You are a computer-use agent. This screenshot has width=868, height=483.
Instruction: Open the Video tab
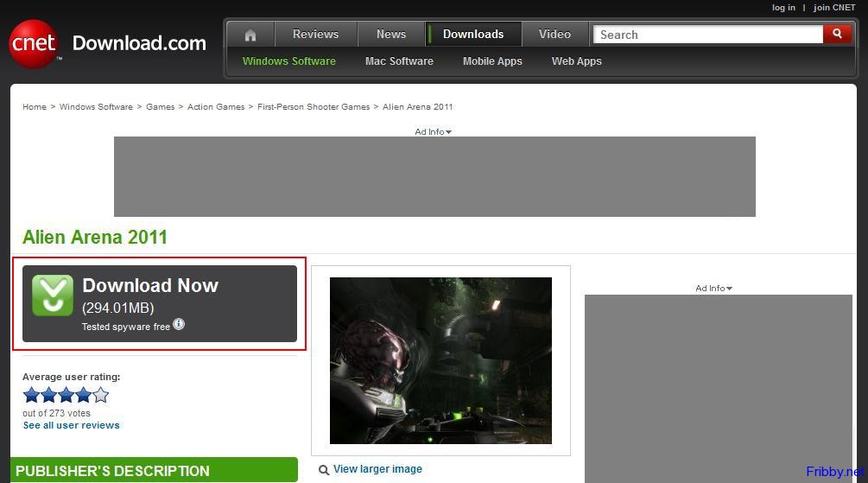554,35
